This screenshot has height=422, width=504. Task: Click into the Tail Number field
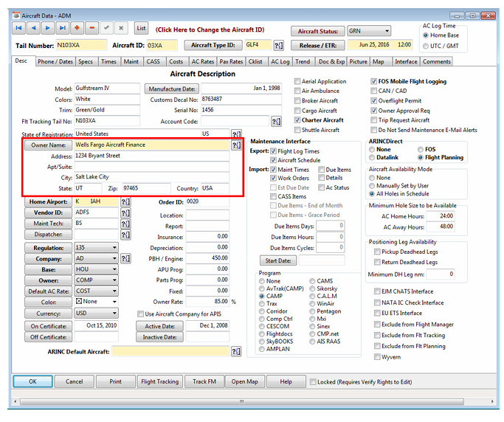point(81,45)
